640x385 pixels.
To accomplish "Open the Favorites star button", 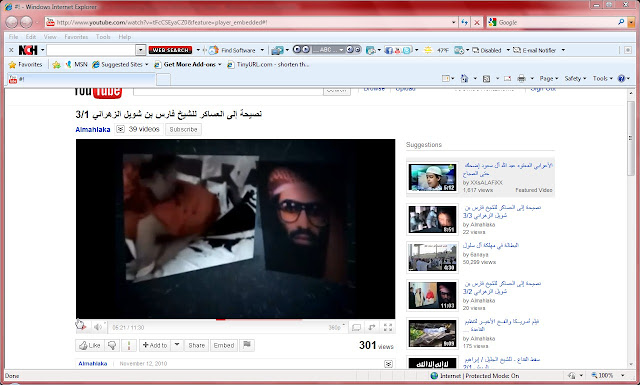I will click(25, 65).
